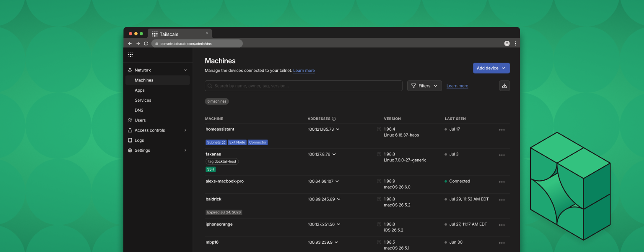Open the fakenas machine
The image size is (644, 252).
pyautogui.click(x=213, y=154)
